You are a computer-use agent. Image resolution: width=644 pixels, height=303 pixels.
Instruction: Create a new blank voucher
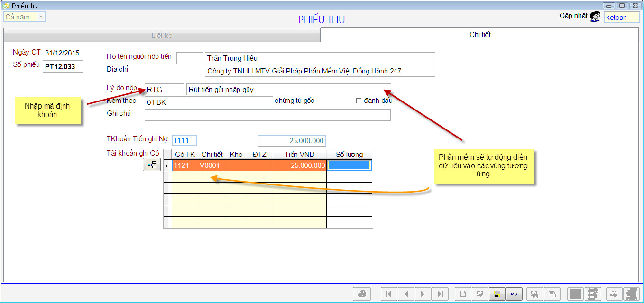(x=462, y=294)
